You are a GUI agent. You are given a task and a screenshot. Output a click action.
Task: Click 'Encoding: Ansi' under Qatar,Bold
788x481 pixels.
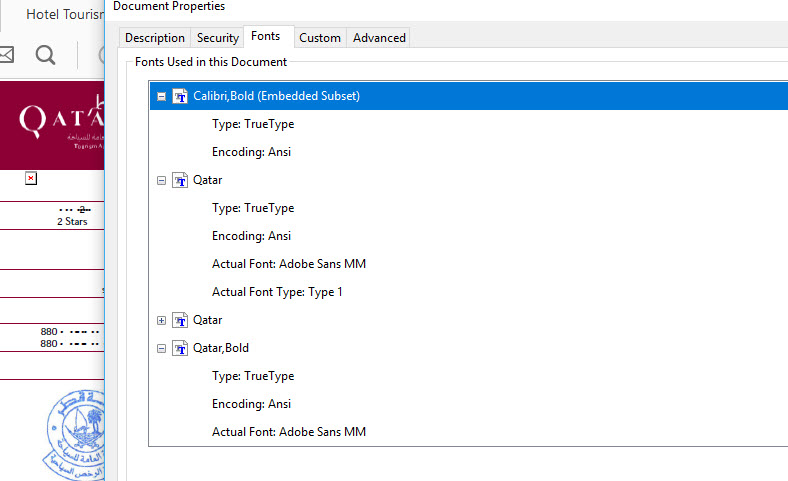(251, 404)
